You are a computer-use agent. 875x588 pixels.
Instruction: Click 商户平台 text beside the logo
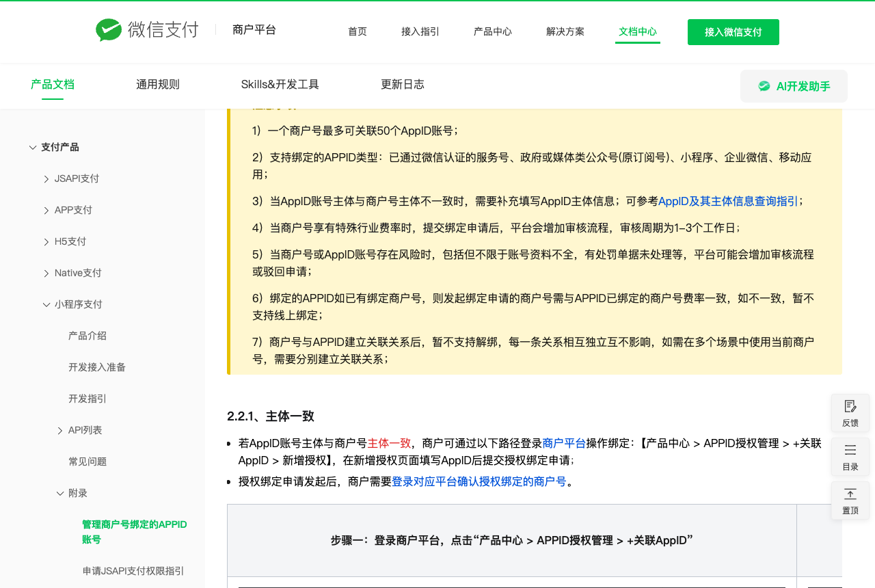254,30
